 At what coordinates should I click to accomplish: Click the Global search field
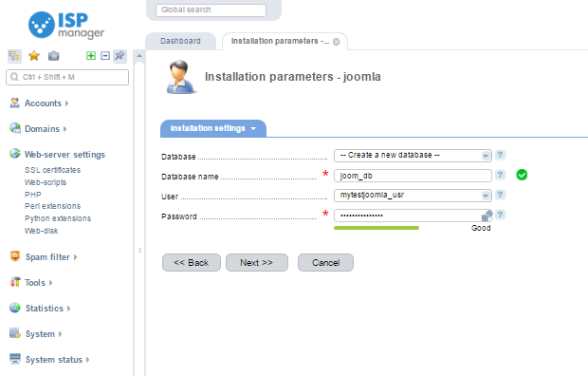pos(211,9)
